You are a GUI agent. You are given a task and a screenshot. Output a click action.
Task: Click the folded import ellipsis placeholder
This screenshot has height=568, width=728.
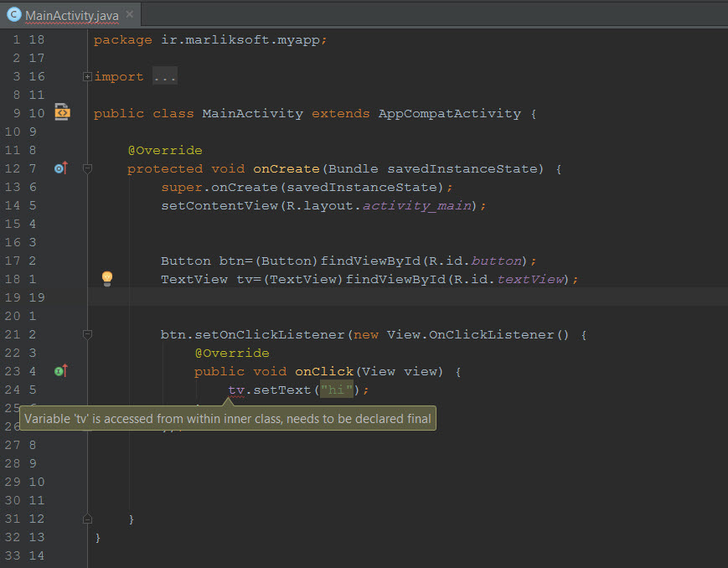click(165, 76)
